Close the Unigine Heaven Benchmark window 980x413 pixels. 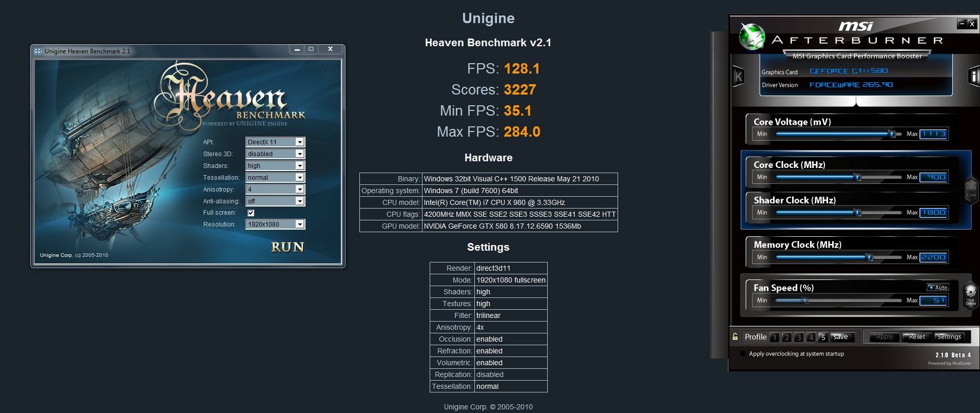(x=330, y=49)
